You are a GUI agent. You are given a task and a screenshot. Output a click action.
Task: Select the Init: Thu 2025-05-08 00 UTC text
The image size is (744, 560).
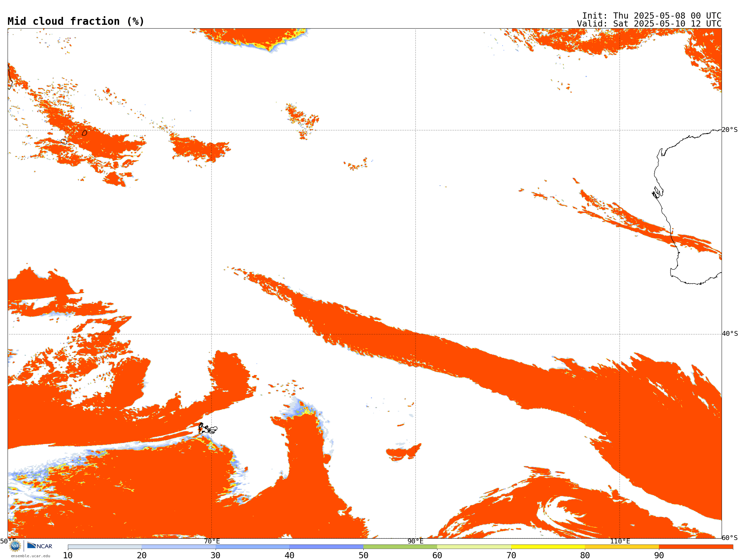pos(652,16)
